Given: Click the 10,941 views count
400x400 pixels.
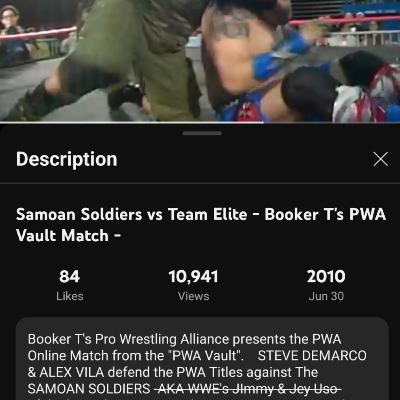Looking at the screenshot, I should click(x=193, y=276).
